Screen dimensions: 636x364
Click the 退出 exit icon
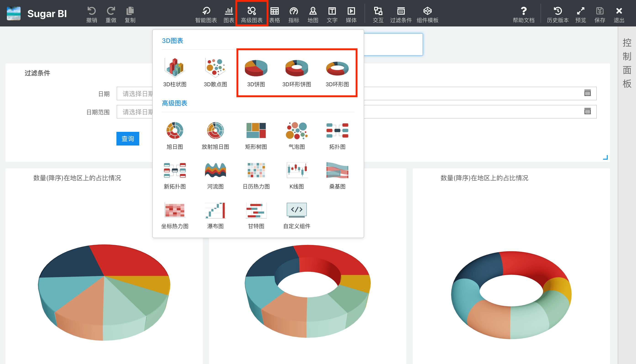pos(619,11)
